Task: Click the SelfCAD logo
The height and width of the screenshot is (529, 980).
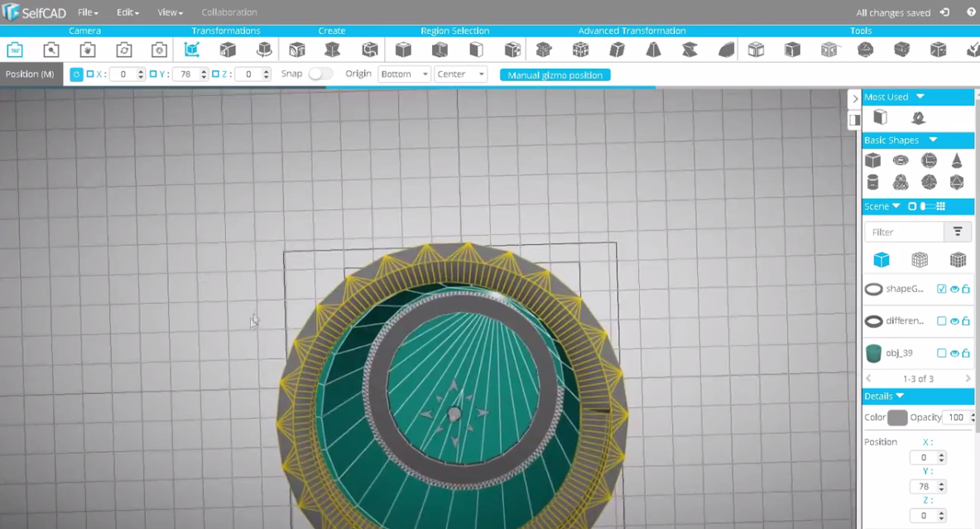Action: coord(35,12)
